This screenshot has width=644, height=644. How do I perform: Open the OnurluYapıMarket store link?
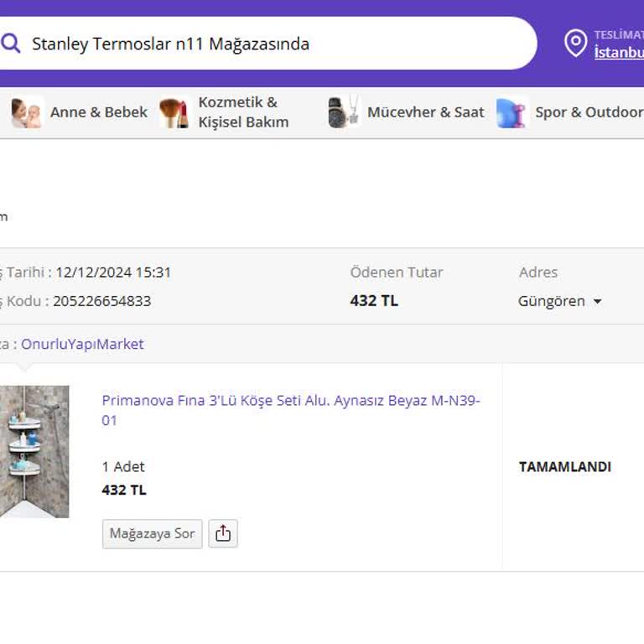(x=82, y=344)
